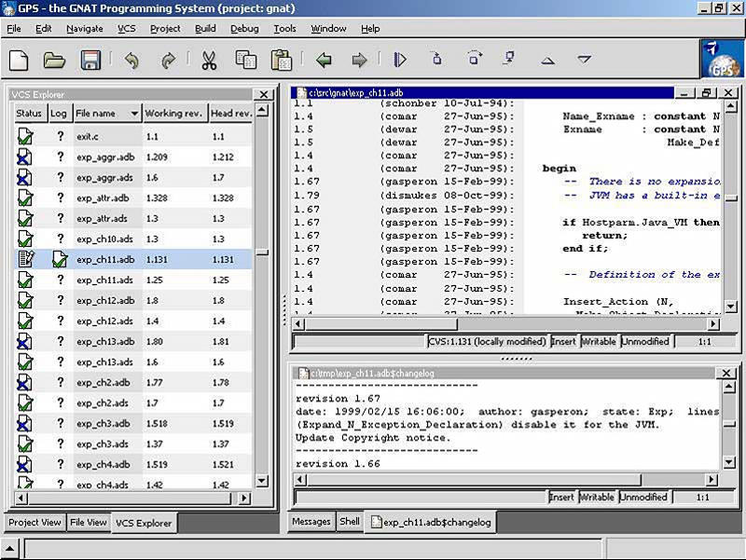Viewport: 746px width, 560px height.
Task: Cut selection with the scissors icon
Action: pyautogui.click(x=209, y=61)
